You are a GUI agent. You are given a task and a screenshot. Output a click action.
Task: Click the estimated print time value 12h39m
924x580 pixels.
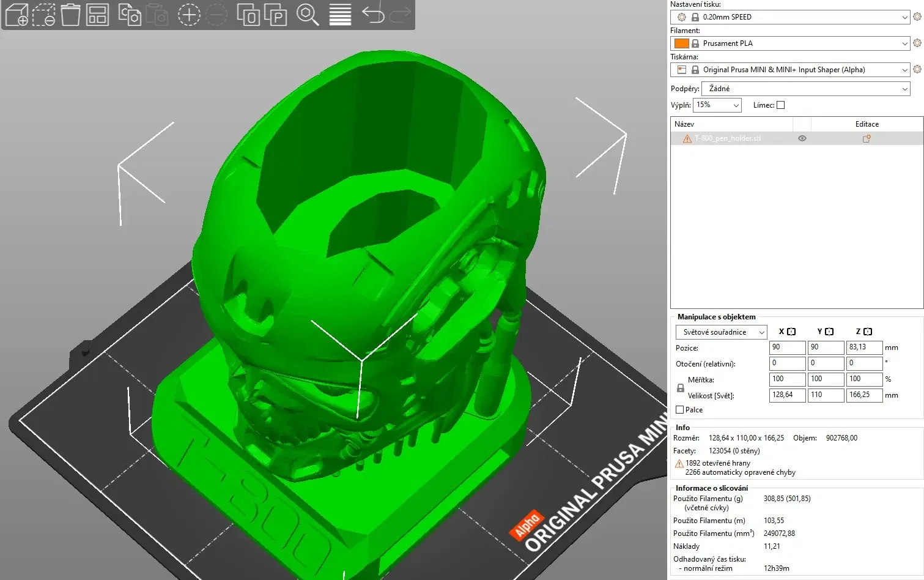777,568
